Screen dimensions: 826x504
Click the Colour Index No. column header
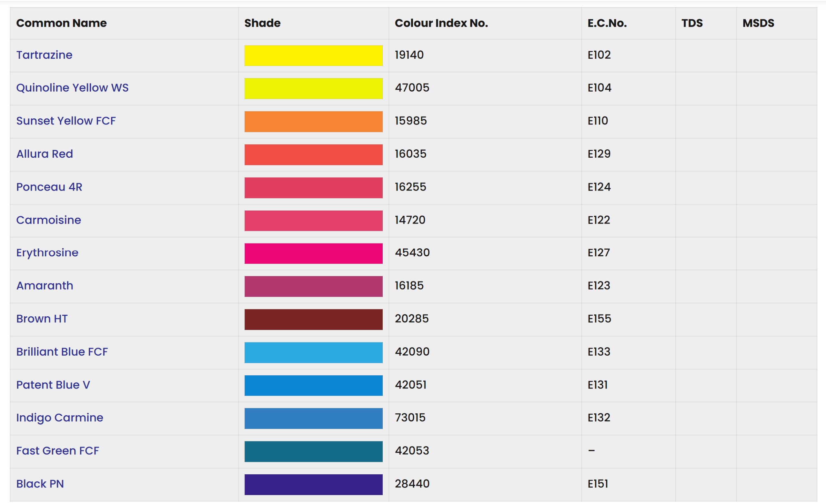click(441, 23)
